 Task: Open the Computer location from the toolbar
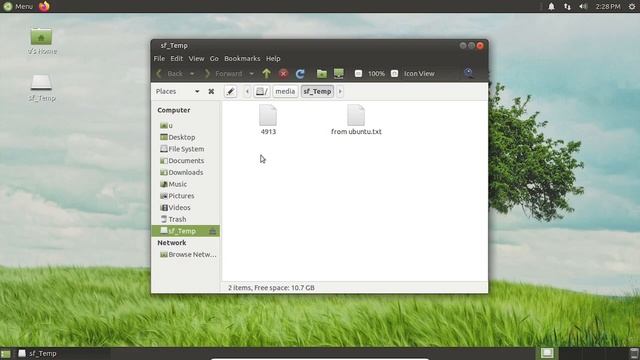pyautogui.click(x=338, y=73)
